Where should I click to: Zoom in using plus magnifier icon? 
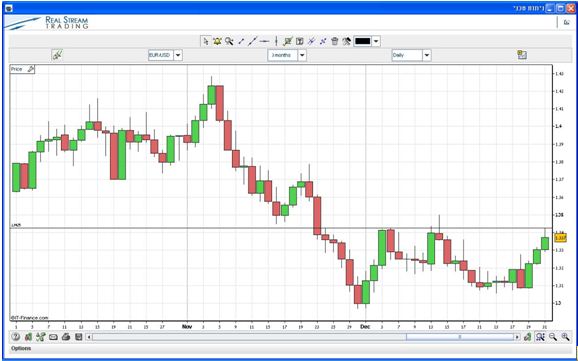565,337
